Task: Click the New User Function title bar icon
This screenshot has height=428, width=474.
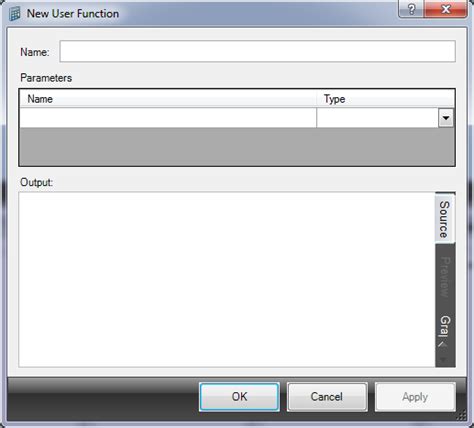Action: (x=14, y=14)
